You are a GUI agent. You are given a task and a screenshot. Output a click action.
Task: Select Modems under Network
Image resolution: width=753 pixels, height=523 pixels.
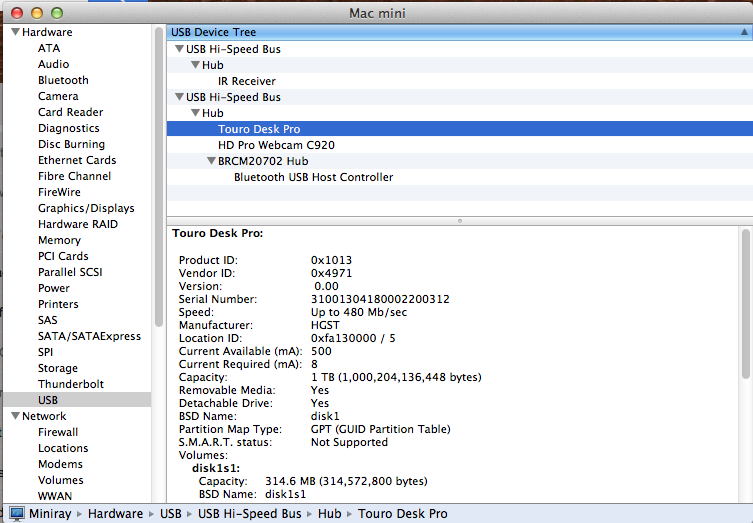60,464
